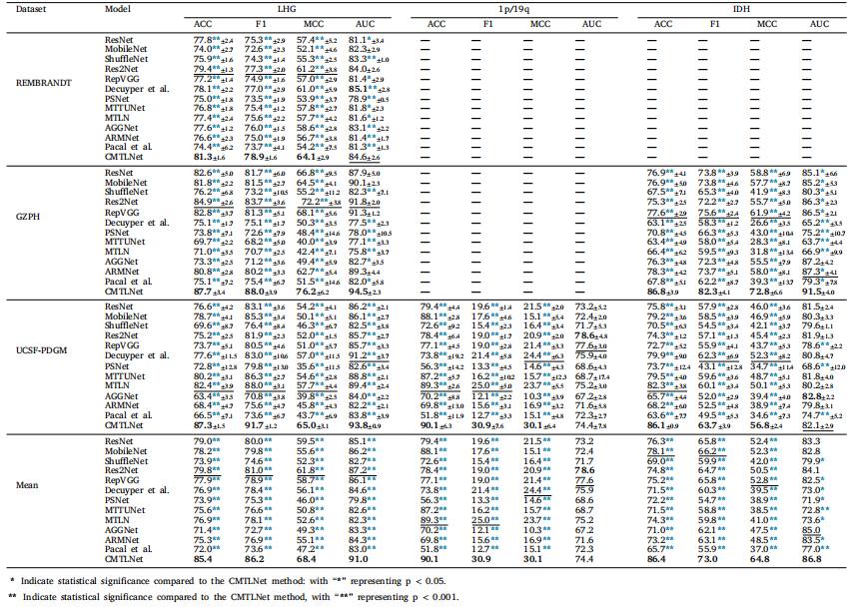Click "ResNet" in the REMBRANDT section
Viewport: 868px width, 611px height.
click(x=119, y=40)
